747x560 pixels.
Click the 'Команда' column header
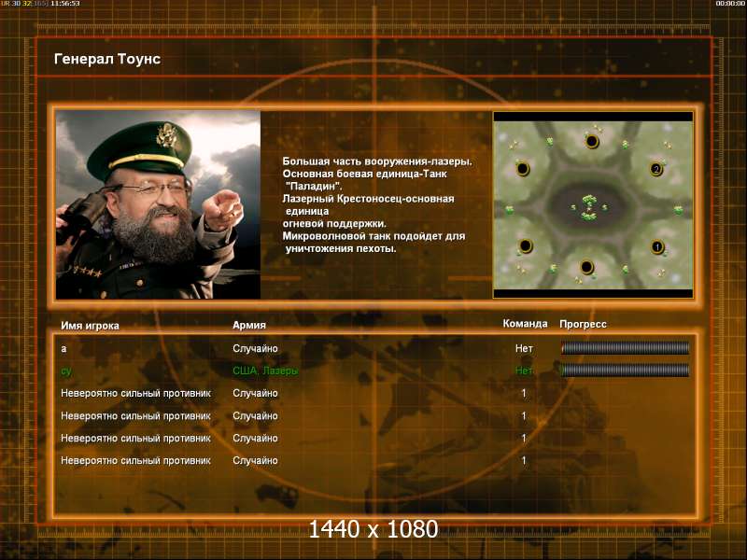pos(525,324)
